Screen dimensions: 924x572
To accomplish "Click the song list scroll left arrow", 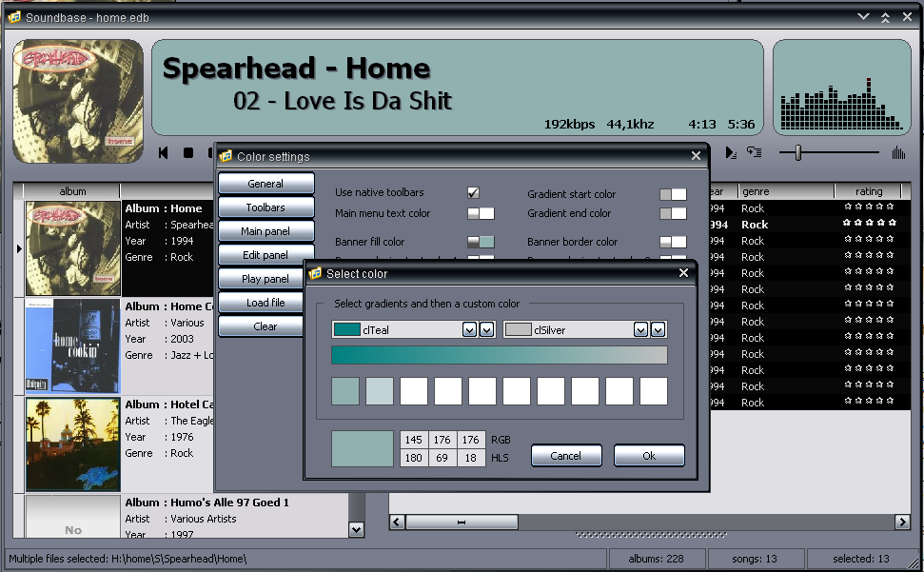I will tap(397, 522).
